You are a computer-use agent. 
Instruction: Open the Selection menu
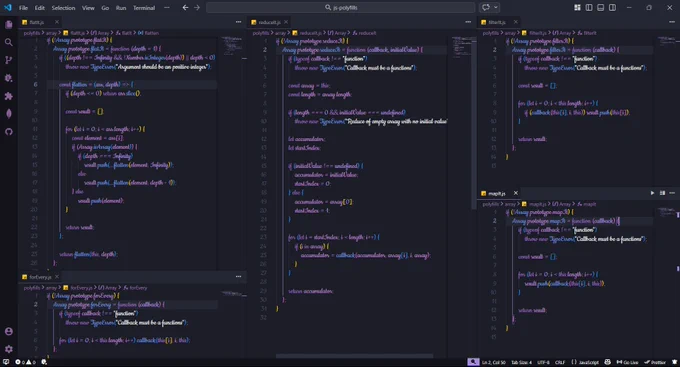coord(63,8)
